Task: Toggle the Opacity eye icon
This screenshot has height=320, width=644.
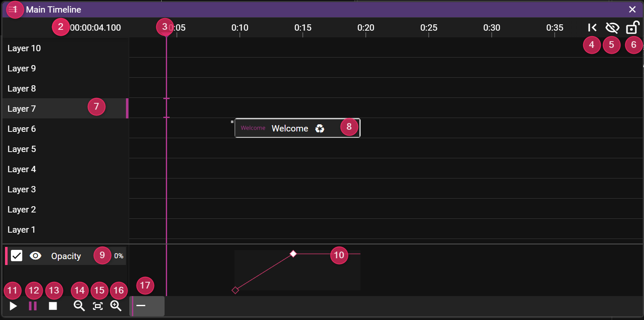Action: tap(36, 256)
